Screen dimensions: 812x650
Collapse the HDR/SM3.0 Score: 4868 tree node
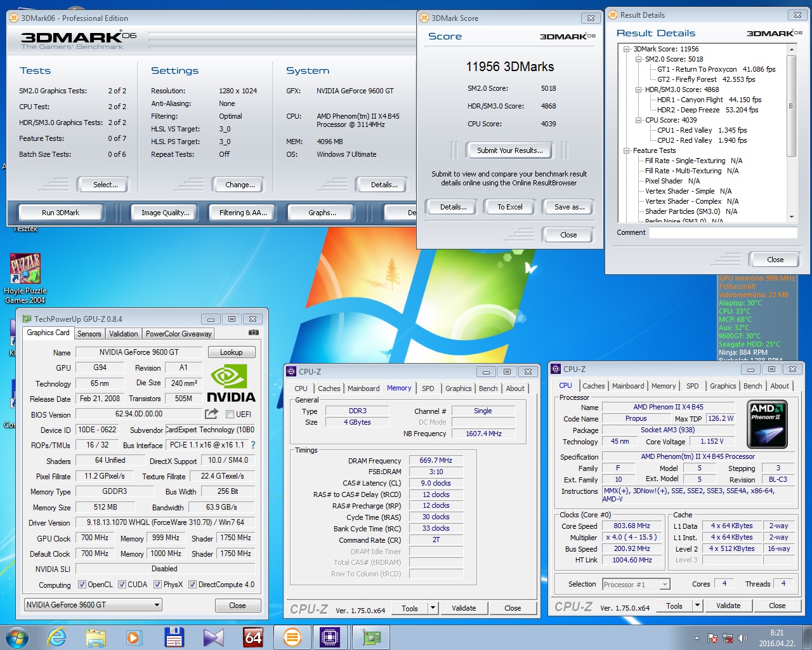tap(638, 90)
